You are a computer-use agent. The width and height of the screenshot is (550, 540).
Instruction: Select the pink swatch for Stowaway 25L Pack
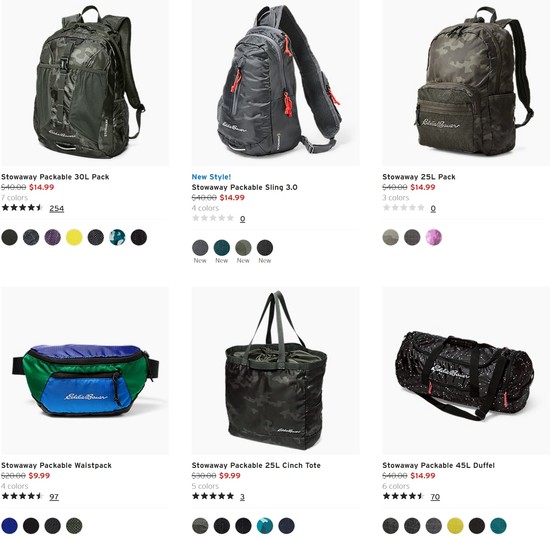(434, 237)
